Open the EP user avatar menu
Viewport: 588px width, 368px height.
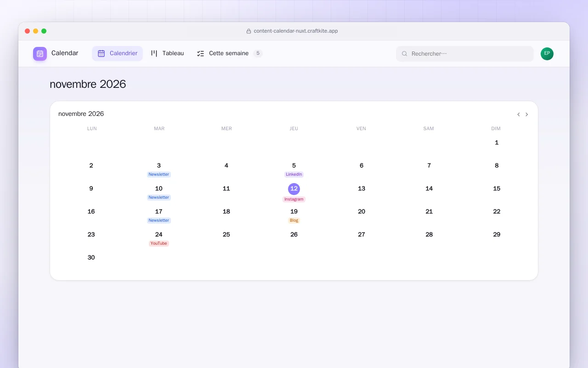pos(547,54)
